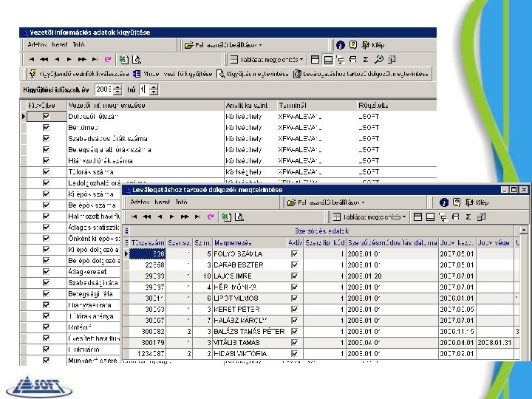Viewport: 532px width, 399px height.
Task: Toggle Kigyűjtve checkbox for Dolgozói létszám
Action: coord(46,117)
